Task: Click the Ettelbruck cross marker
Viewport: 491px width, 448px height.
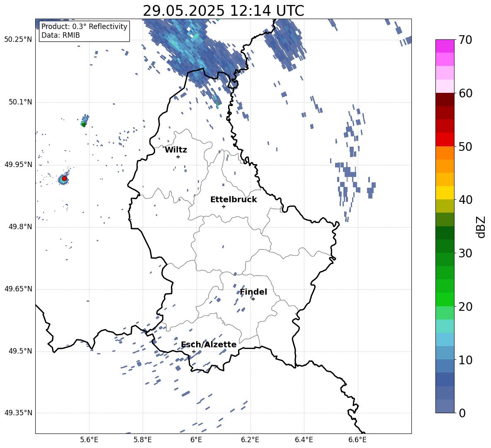Action: pos(224,206)
